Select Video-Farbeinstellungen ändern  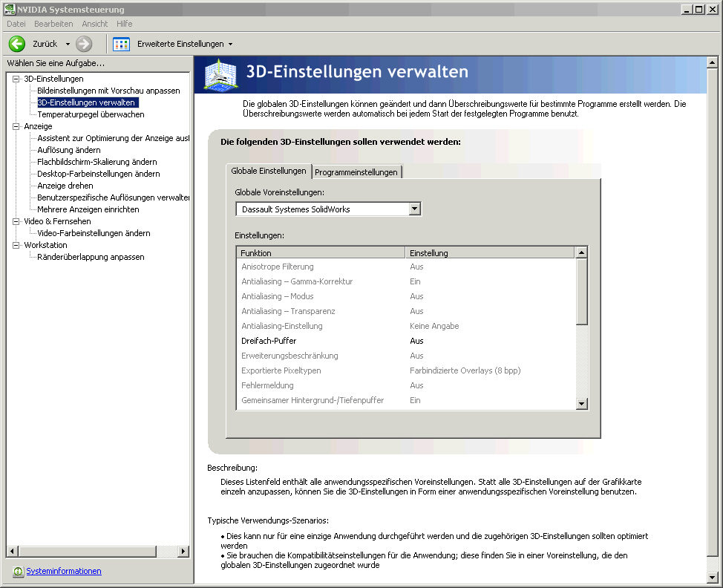pyautogui.click(x=94, y=233)
